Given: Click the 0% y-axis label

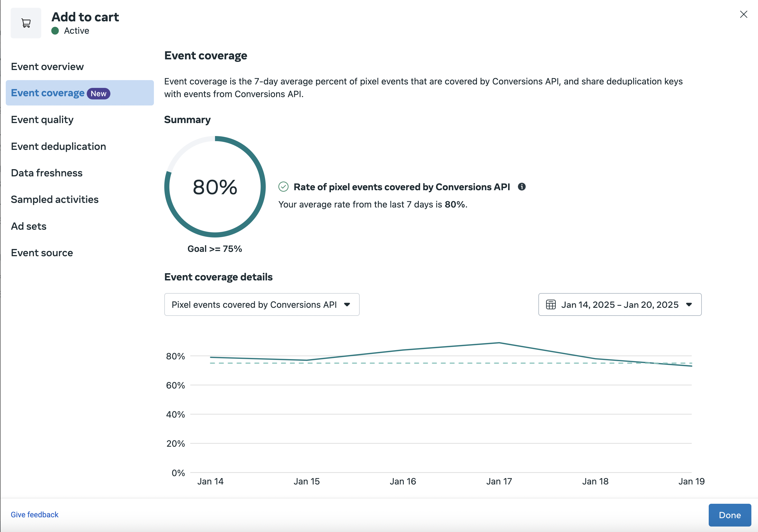Looking at the screenshot, I should click(178, 473).
